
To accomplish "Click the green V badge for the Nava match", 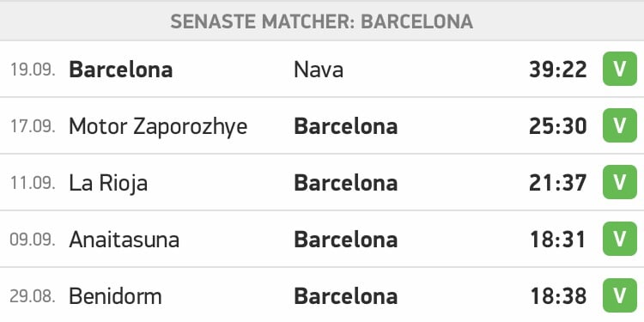I will pos(620,69).
